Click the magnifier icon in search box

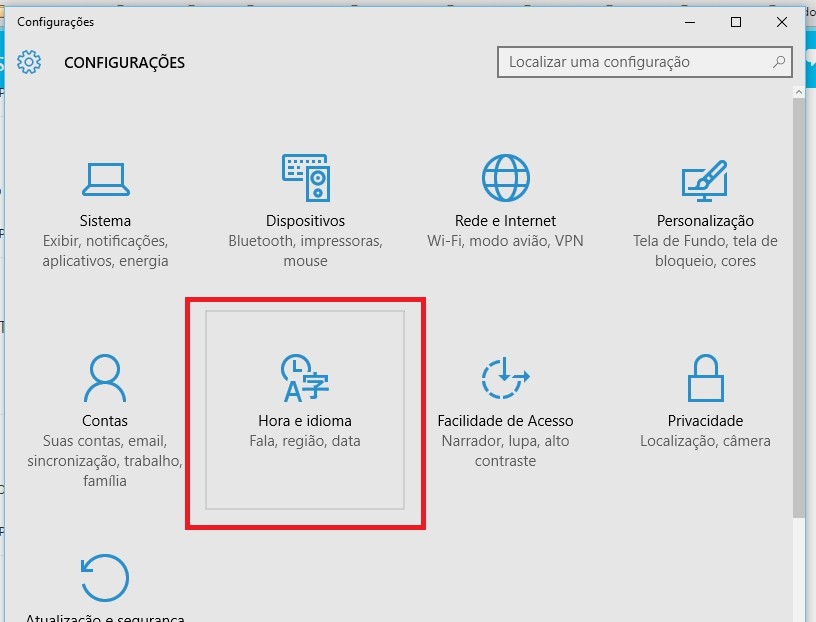779,62
